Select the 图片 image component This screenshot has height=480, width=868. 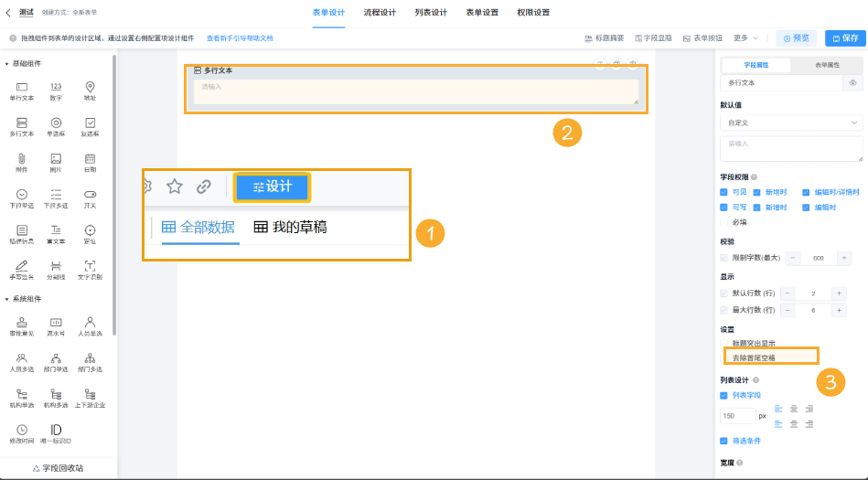click(x=56, y=164)
